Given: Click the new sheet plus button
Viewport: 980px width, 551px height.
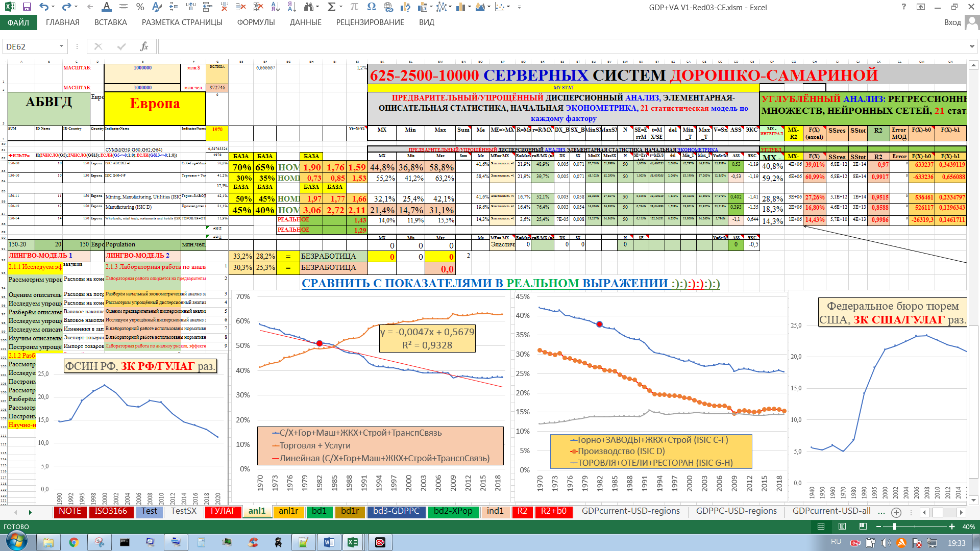Looking at the screenshot, I should pos(896,512).
